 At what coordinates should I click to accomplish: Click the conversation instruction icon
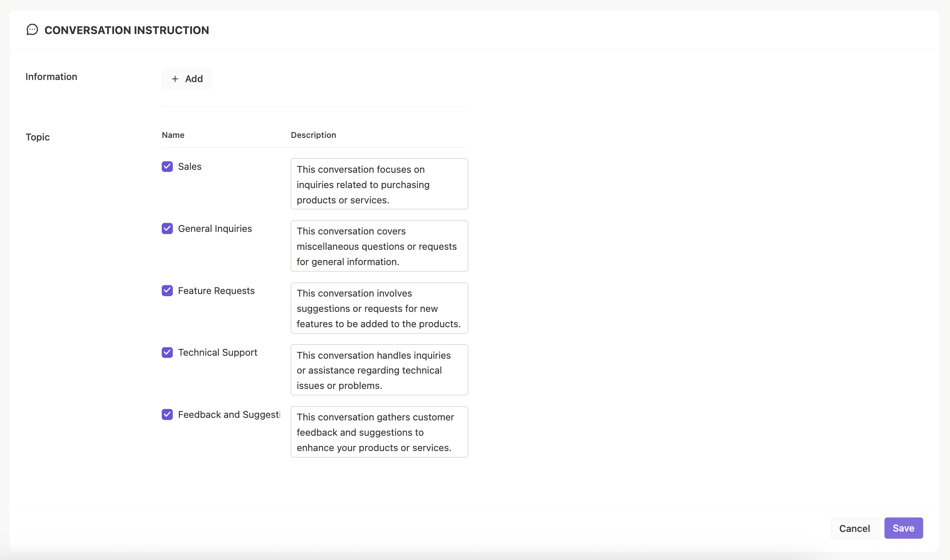click(x=32, y=30)
